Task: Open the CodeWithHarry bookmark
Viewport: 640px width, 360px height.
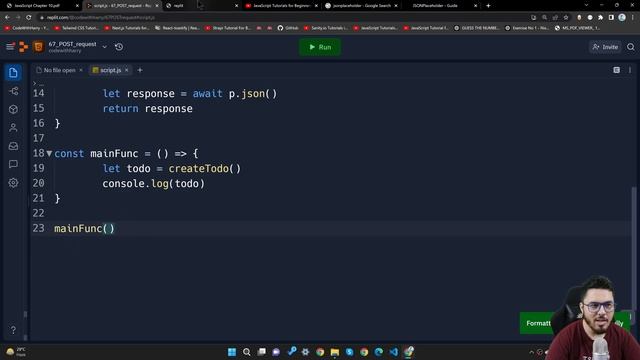Action: coord(27,28)
